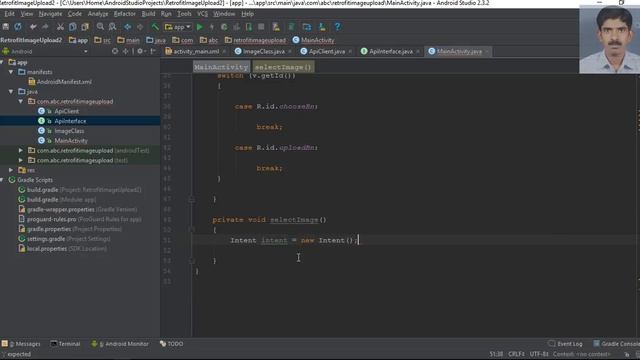The height and width of the screenshot is (360, 640).
Task: Click the Find magnifier icon
Action: point(100,27)
